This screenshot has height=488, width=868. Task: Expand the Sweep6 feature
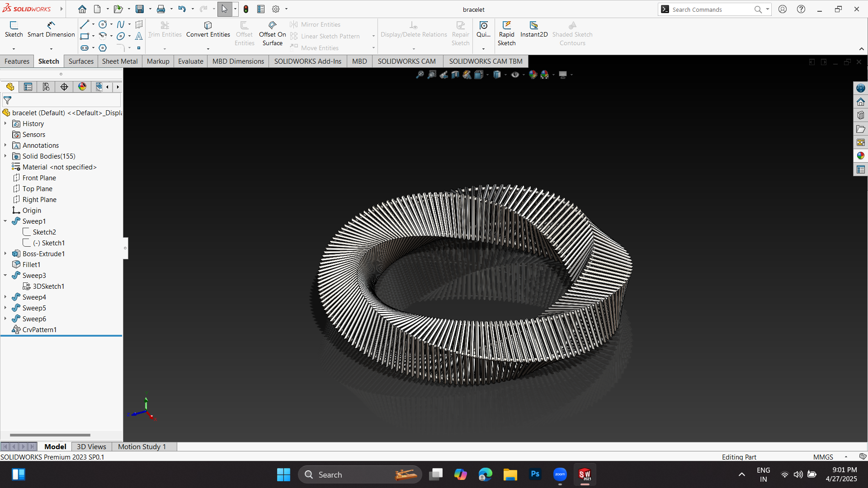click(5, 319)
